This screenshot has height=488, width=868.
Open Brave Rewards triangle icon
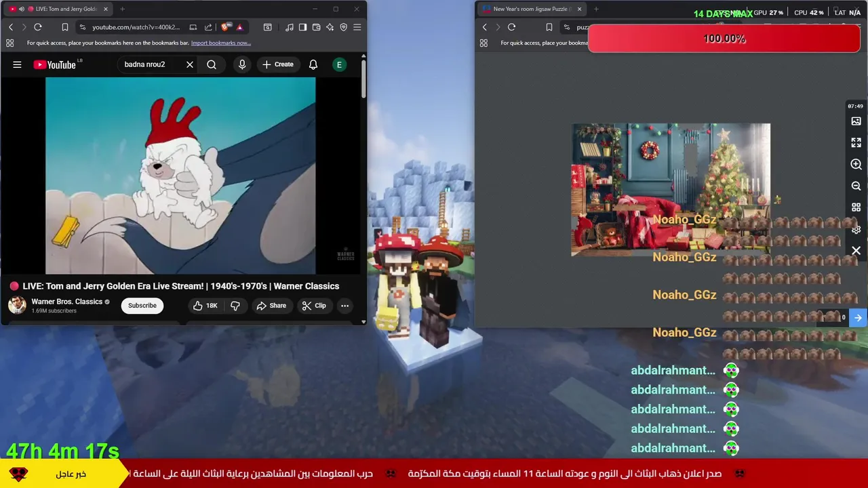(x=239, y=27)
